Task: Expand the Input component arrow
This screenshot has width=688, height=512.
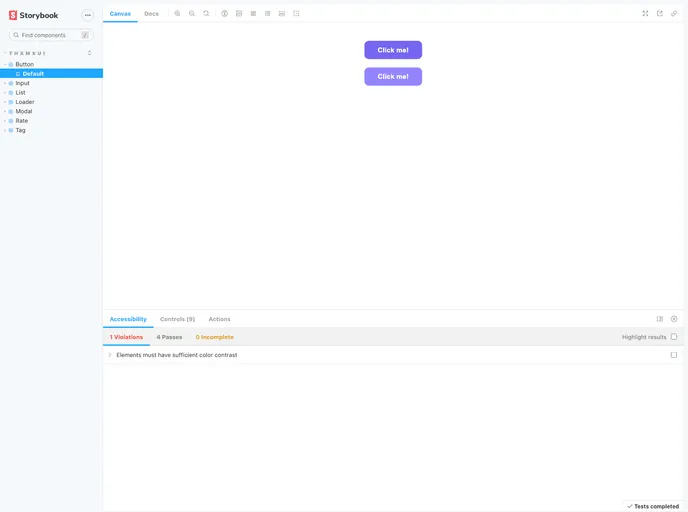Action: click(x=5, y=83)
